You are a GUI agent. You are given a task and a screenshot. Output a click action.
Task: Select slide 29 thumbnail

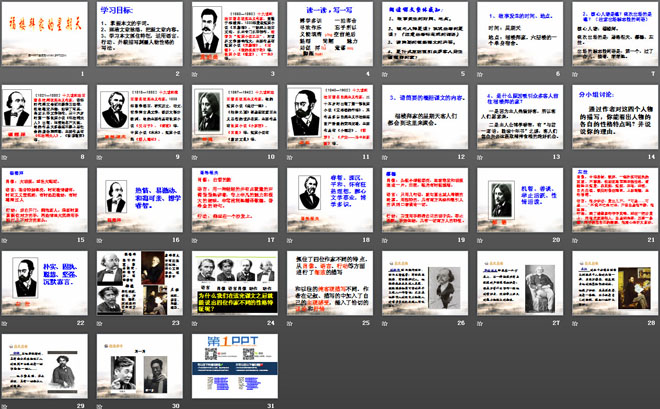pyautogui.click(x=45, y=367)
